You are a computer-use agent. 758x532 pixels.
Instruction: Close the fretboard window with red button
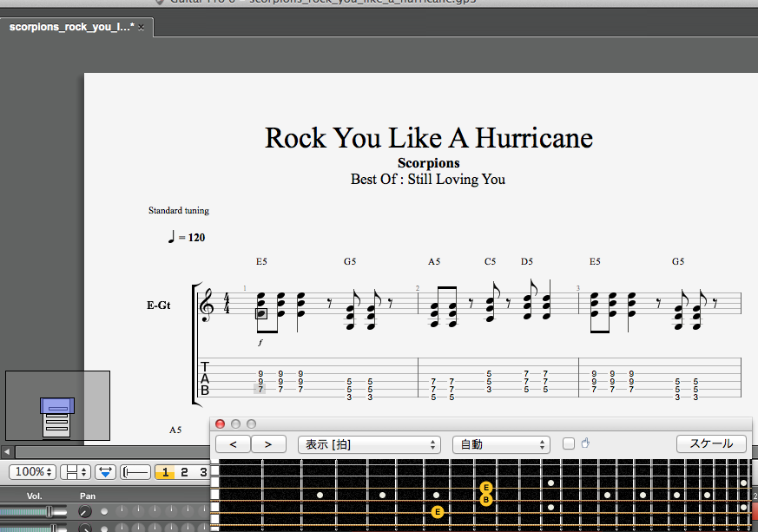[220, 424]
